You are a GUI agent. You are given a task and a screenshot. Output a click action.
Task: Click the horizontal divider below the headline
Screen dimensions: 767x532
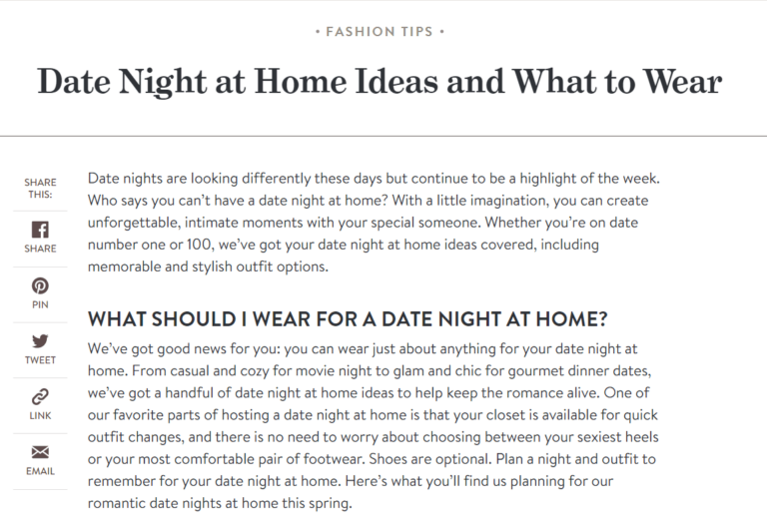click(383, 135)
